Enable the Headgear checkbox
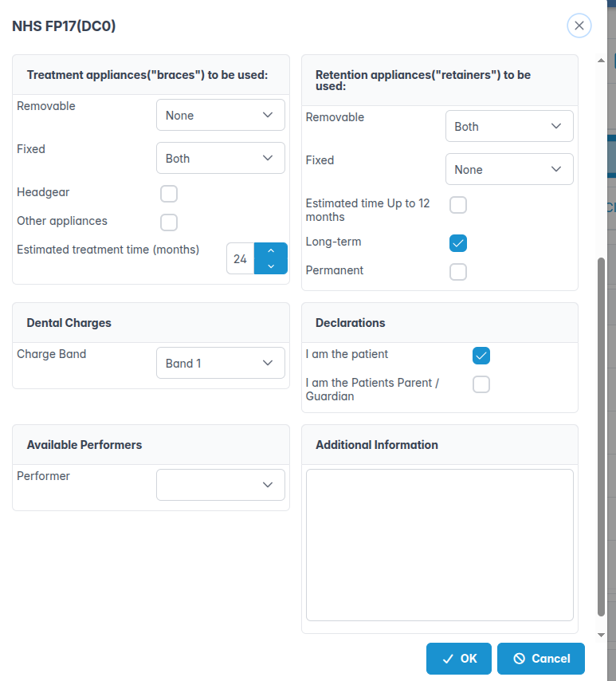Screen dimensions: 616x681 pyautogui.click(x=169, y=194)
